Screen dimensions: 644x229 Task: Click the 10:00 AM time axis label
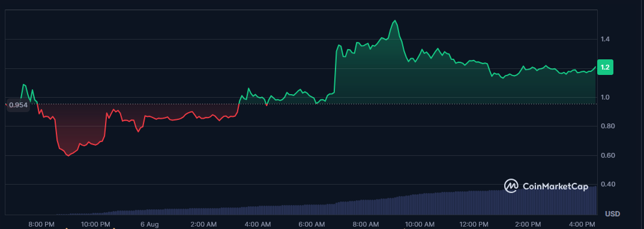[420, 224]
